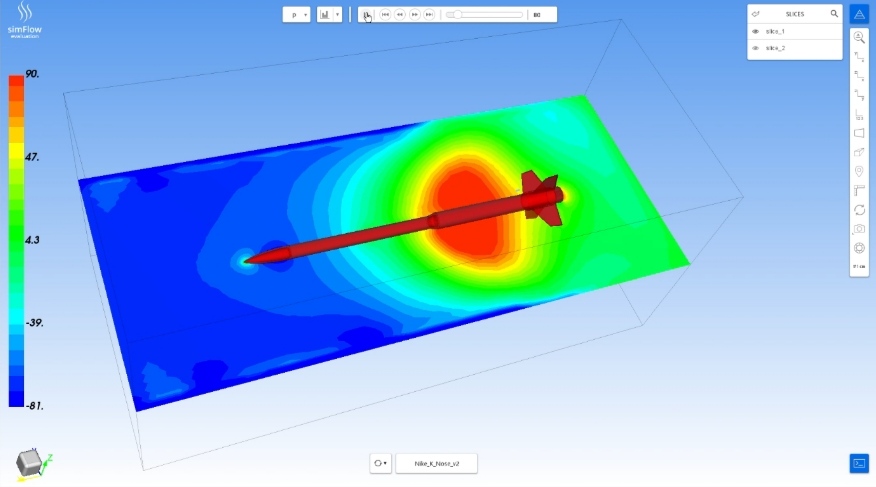Expand the color legend chart dropdown

[x=329, y=15]
